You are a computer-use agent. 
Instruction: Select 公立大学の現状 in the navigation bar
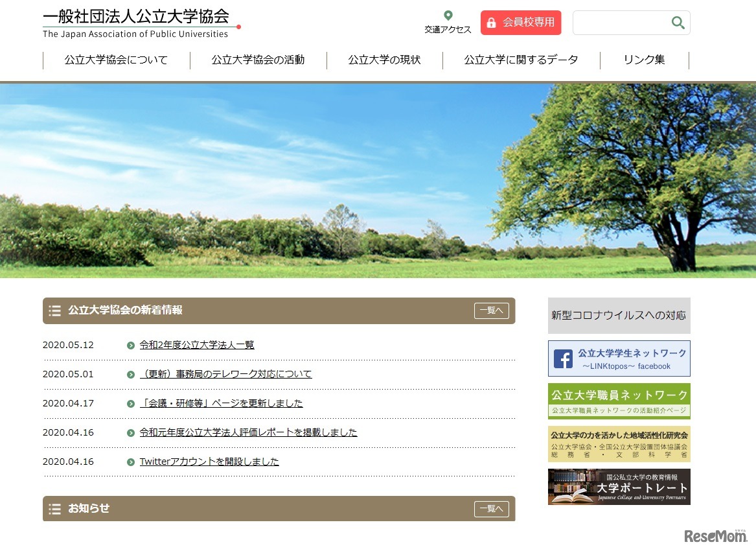pyautogui.click(x=384, y=60)
